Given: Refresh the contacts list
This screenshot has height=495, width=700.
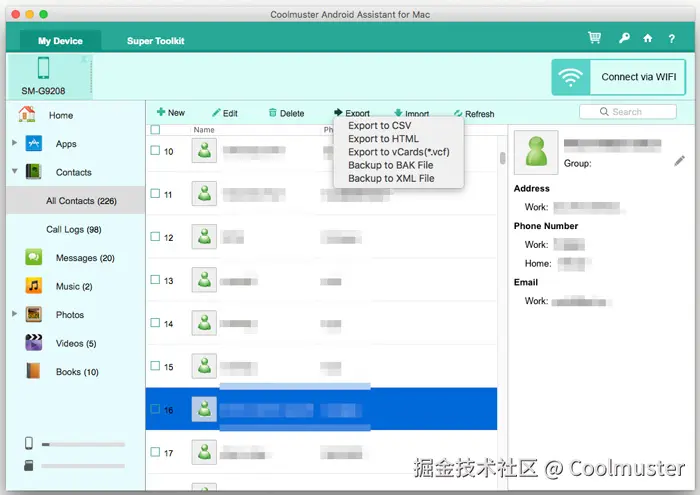Looking at the screenshot, I should coord(474,114).
